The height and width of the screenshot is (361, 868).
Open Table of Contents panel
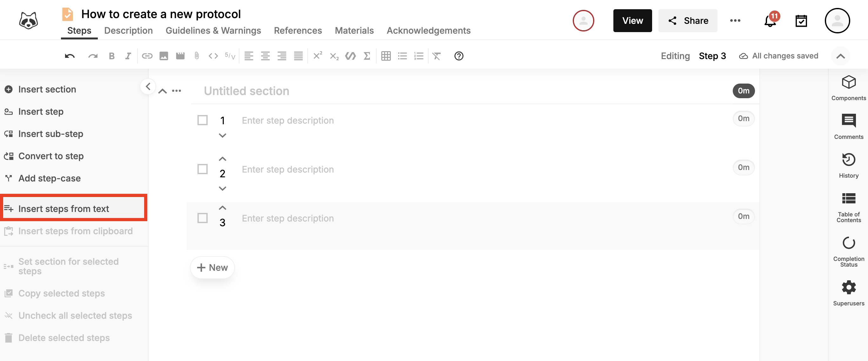[x=848, y=207]
